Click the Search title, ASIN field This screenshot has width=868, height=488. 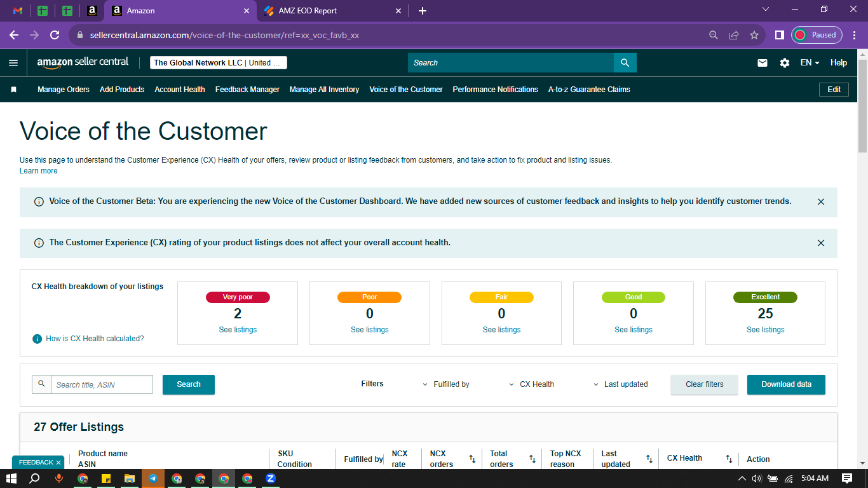[x=102, y=384]
